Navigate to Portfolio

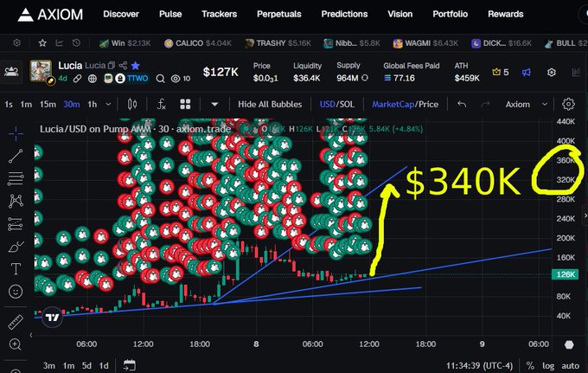click(x=450, y=14)
